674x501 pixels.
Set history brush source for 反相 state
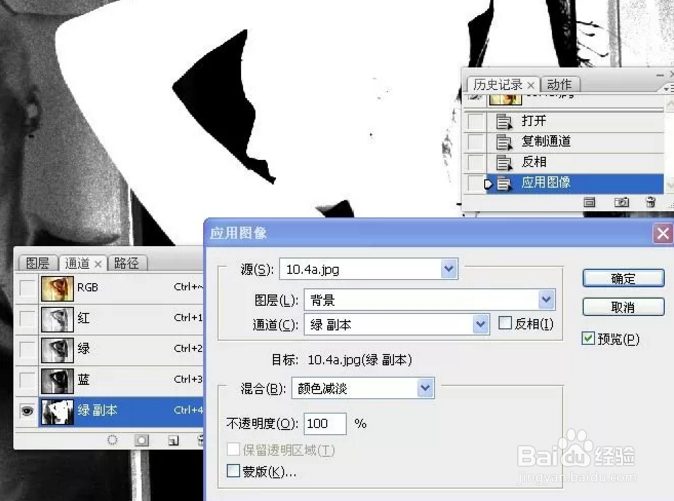(x=476, y=162)
